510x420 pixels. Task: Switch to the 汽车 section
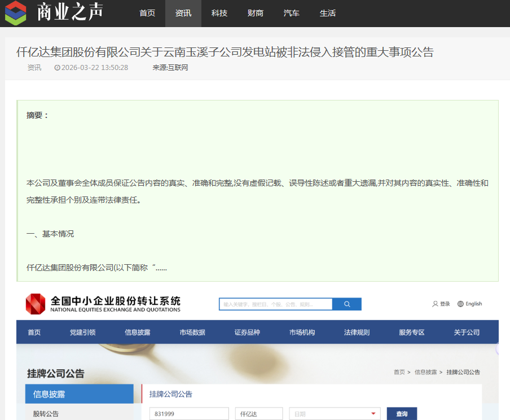[x=292, y=13]
